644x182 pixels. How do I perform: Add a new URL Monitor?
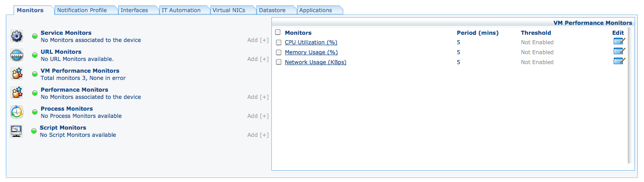258,59
